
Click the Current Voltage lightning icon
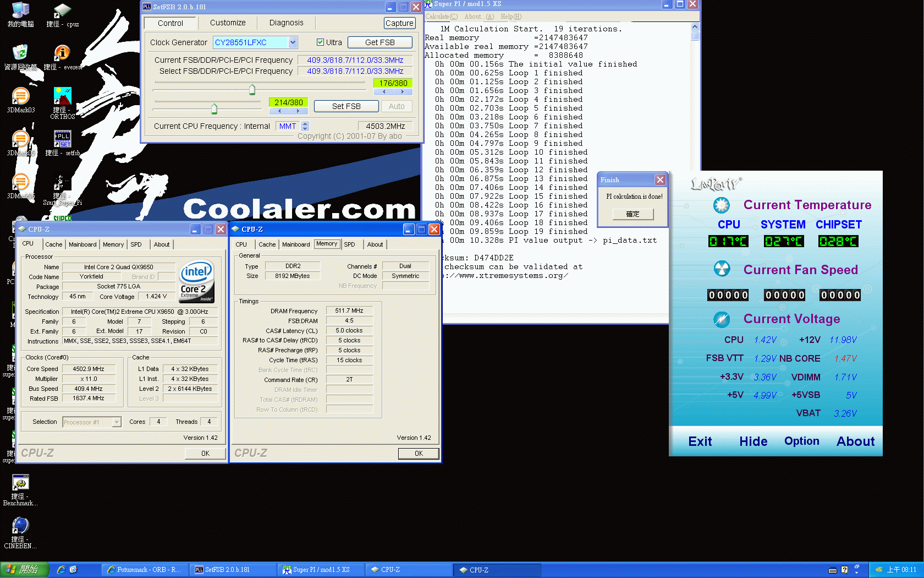pyautogui.click(x=722, y=319)
